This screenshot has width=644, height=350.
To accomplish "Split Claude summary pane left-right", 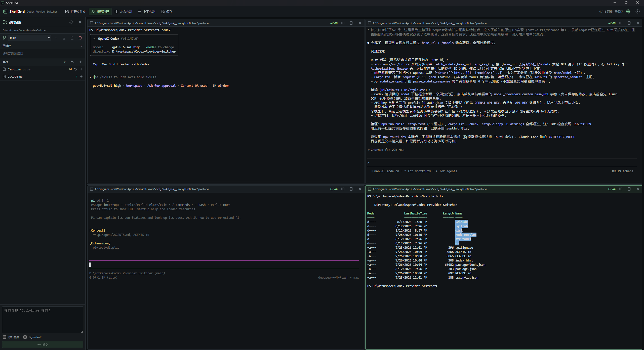I will tap(621, 23).
